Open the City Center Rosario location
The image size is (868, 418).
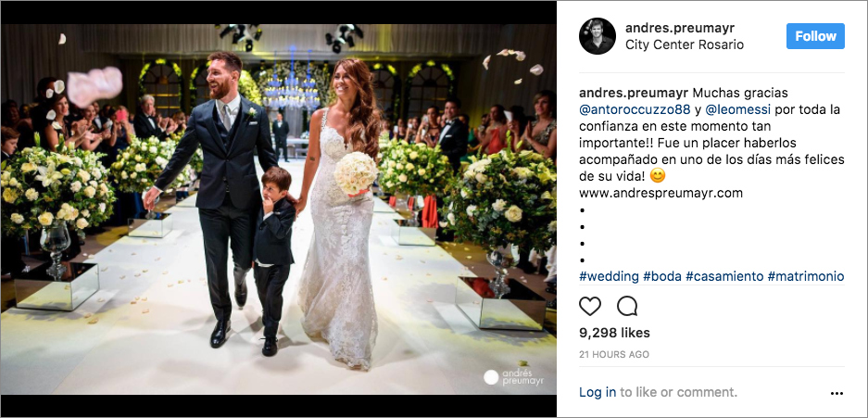[685, 45]
